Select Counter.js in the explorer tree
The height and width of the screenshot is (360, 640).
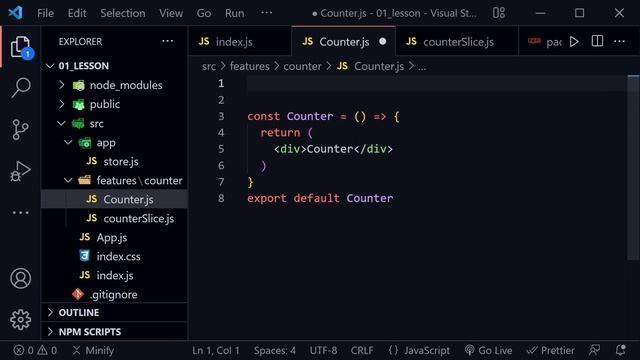[114, 199]
